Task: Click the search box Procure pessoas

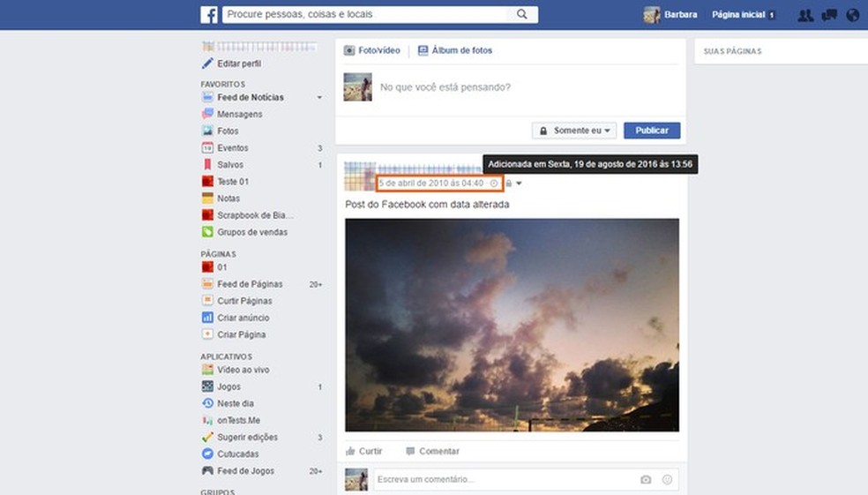Action: pyautogui.click(x=366, y=14)
